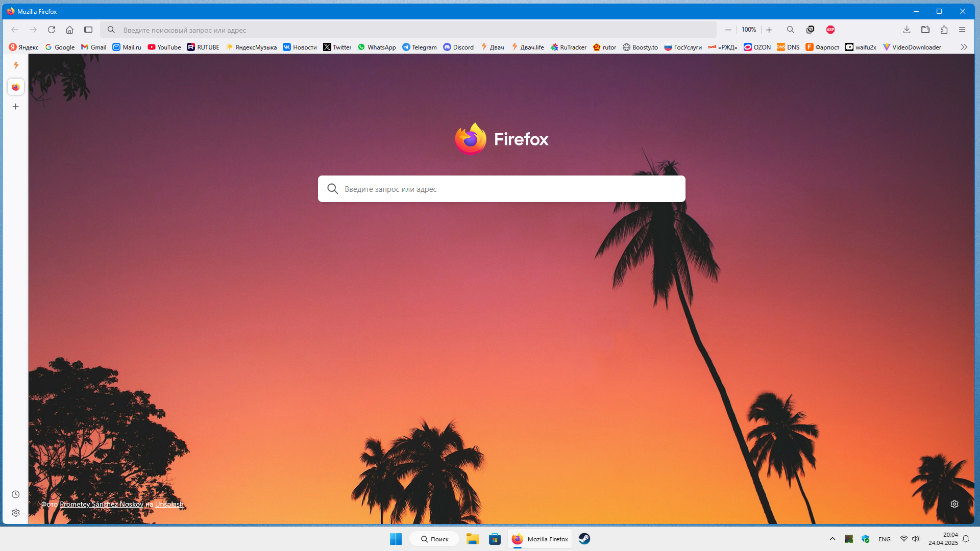Open the waifu2x bookmark
980x551 pixels.
[x=861, y=47]
